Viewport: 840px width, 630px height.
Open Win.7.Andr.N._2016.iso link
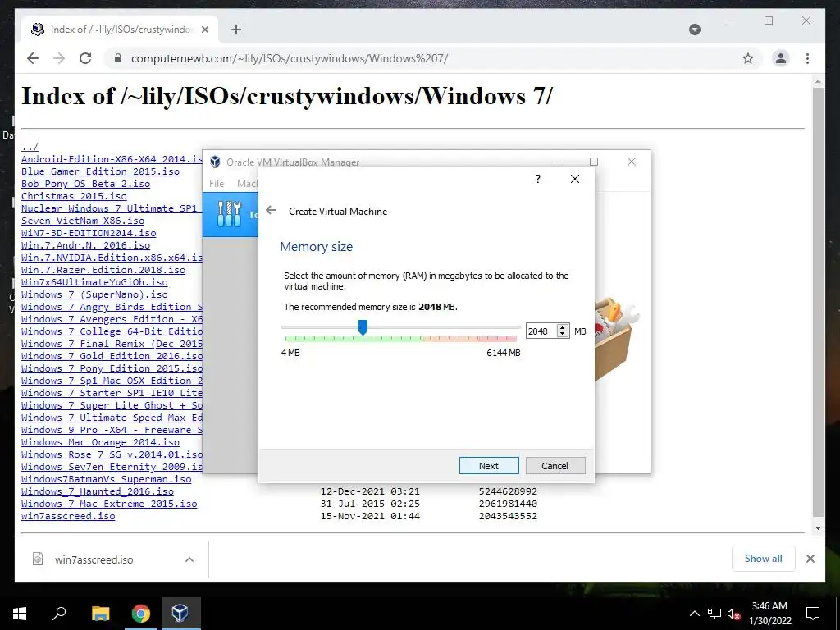(85, 245)
